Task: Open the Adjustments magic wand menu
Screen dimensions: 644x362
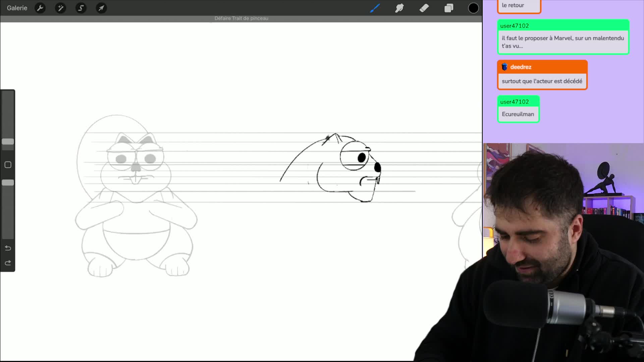Action: click(60, 8)
